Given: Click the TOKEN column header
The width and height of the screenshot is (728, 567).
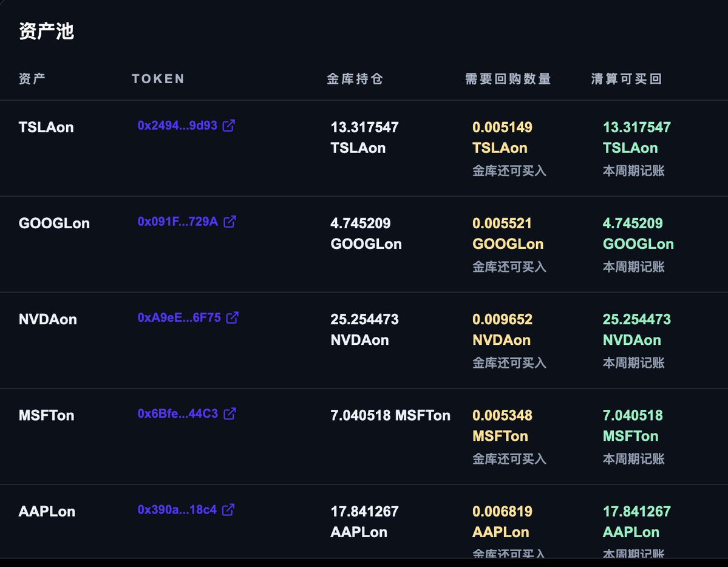Looking at the screenshot, I should click(158, 78).
